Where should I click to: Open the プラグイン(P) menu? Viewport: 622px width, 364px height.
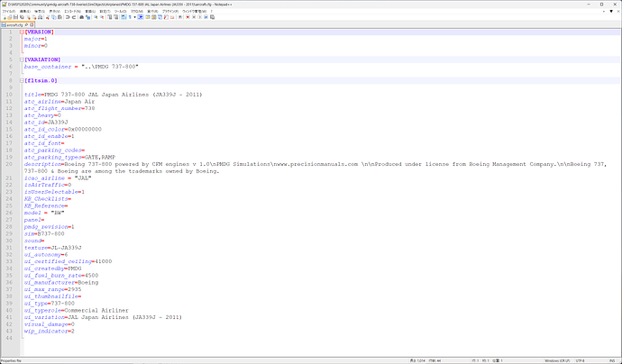(x=170, y=11)
